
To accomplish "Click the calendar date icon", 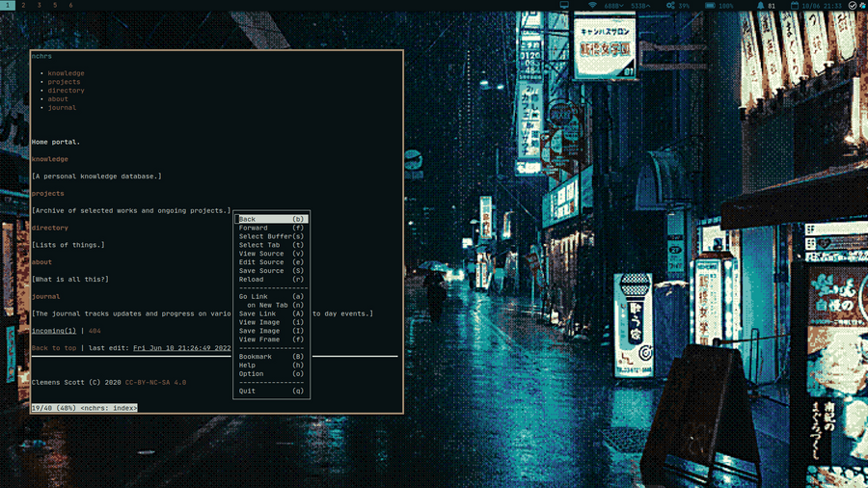I will [794, 6].
